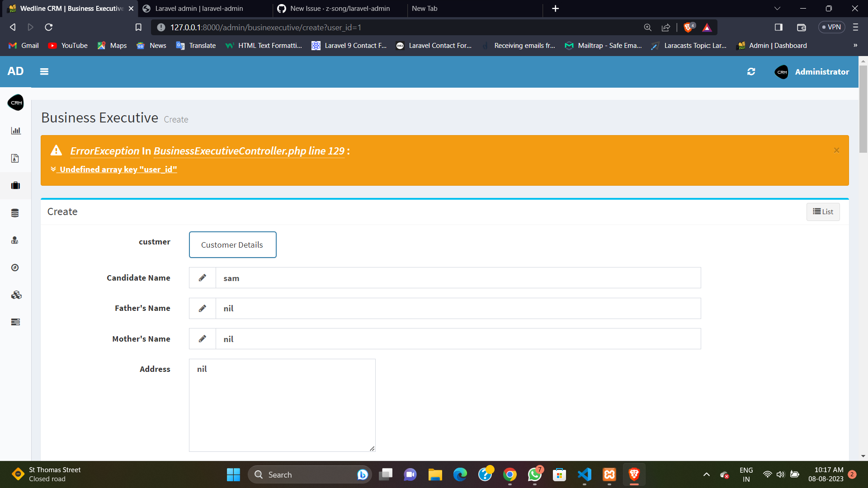Open the database sidebar icon
Image resolution: width=868 pixels, height=488 pixels.
(x=15, y=213)
